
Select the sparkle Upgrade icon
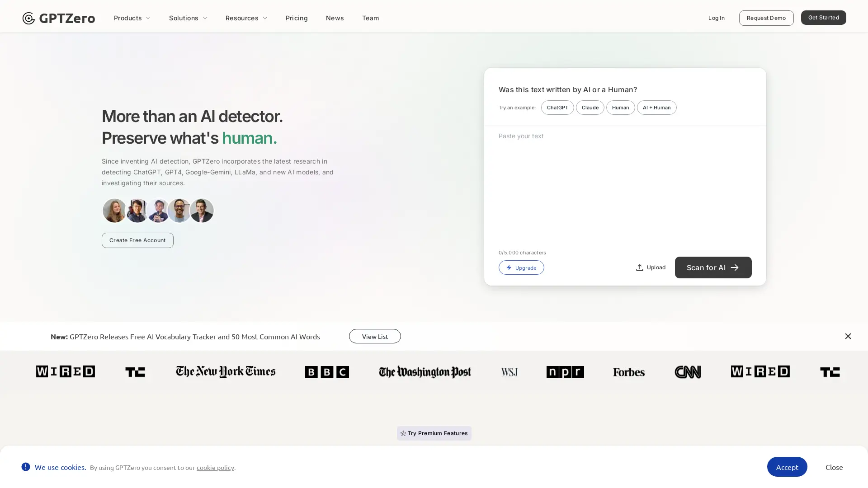509,267
